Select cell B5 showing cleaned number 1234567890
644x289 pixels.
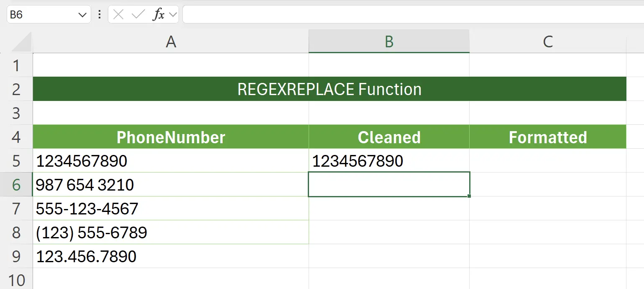388,161
